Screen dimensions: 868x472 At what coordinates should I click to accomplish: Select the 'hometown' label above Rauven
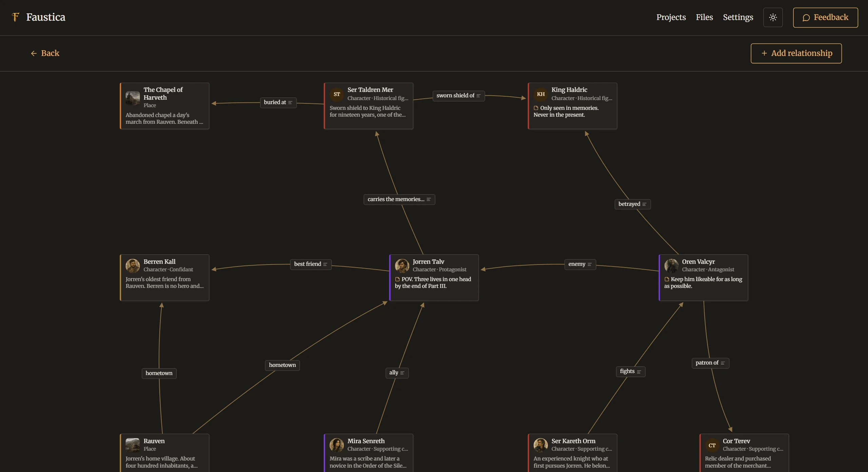(159, 373)
